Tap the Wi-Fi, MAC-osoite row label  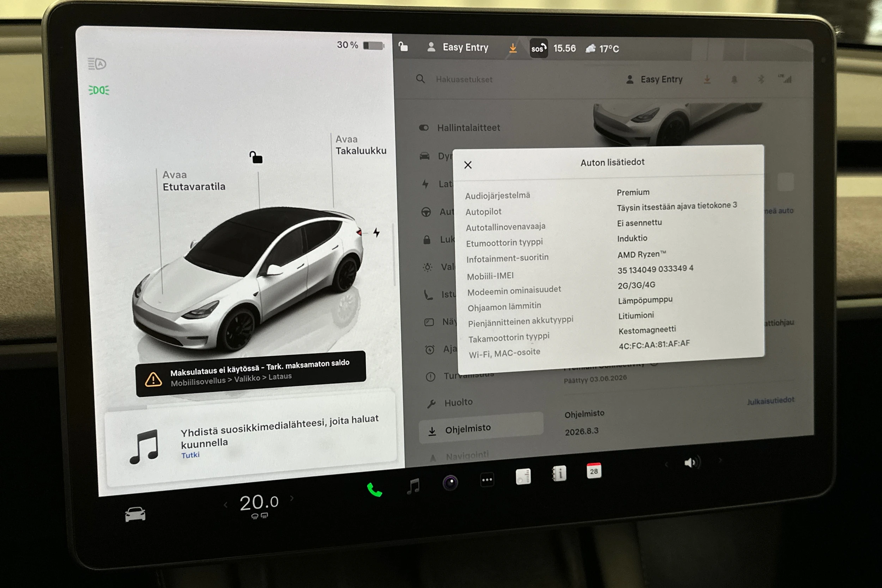[x=505, y=353]
